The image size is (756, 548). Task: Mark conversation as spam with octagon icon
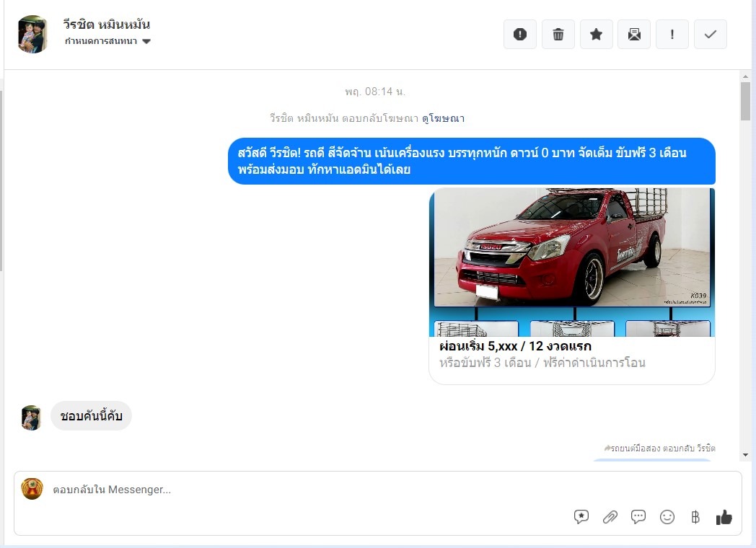(x=519, y=35)
